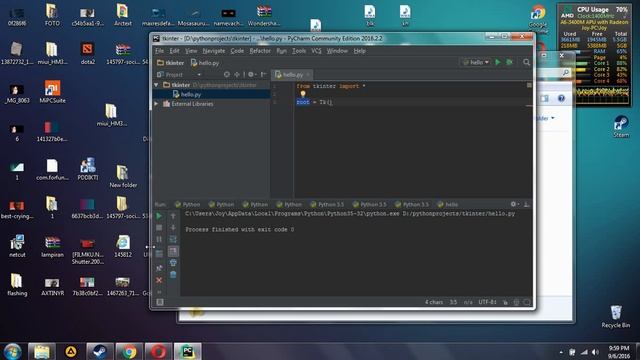Click the 'from tkinter import *' code line
640x360 pixels.
coord(331,86)
